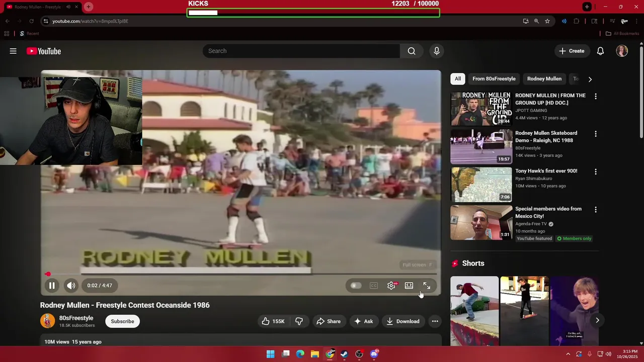Bookmark this page with the star

[x=547, y=21]
